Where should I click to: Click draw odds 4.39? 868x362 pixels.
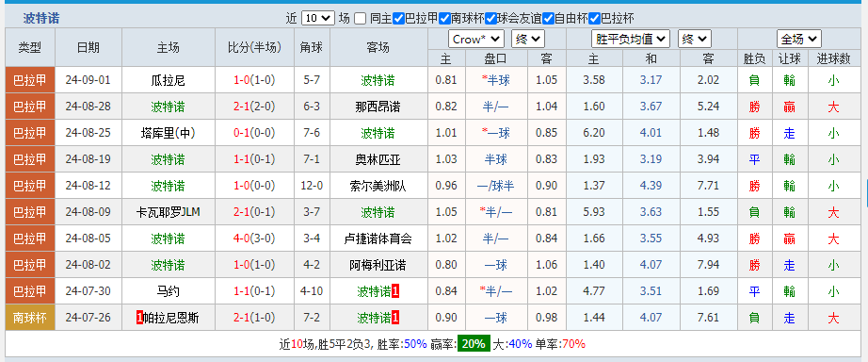651,186
